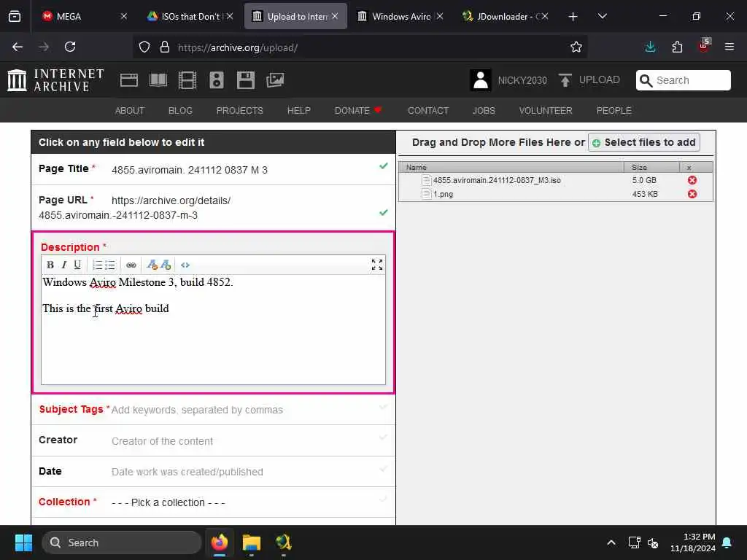Show hidden system tray icons

611,542
